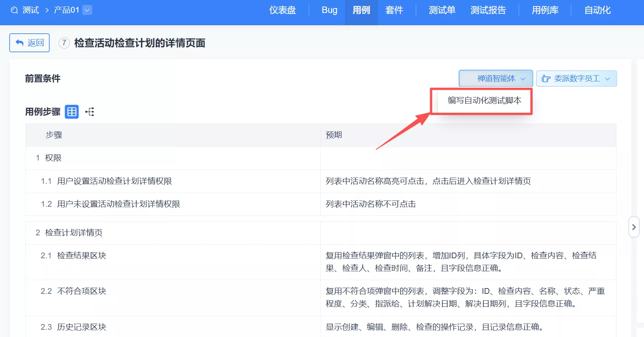Screen dimensions: 644x337
Task: Open the 仪表盘 tab
Action: pyautogui.click(x=282, y=10)
